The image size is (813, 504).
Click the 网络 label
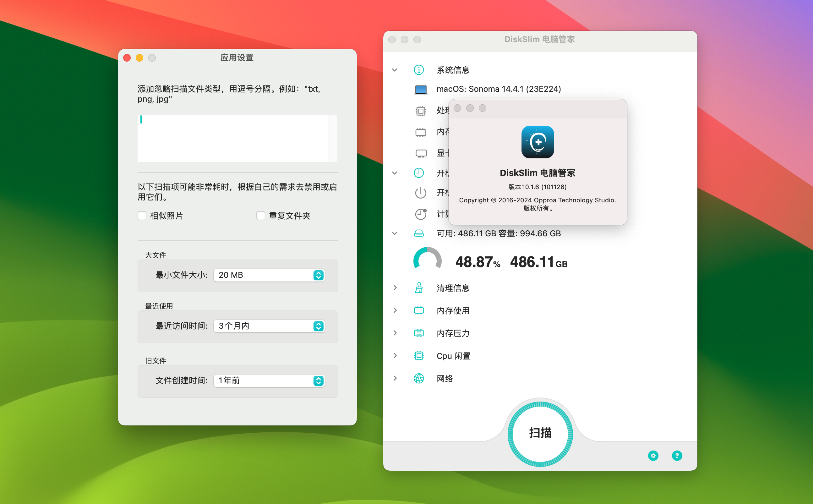coord(445,379)
